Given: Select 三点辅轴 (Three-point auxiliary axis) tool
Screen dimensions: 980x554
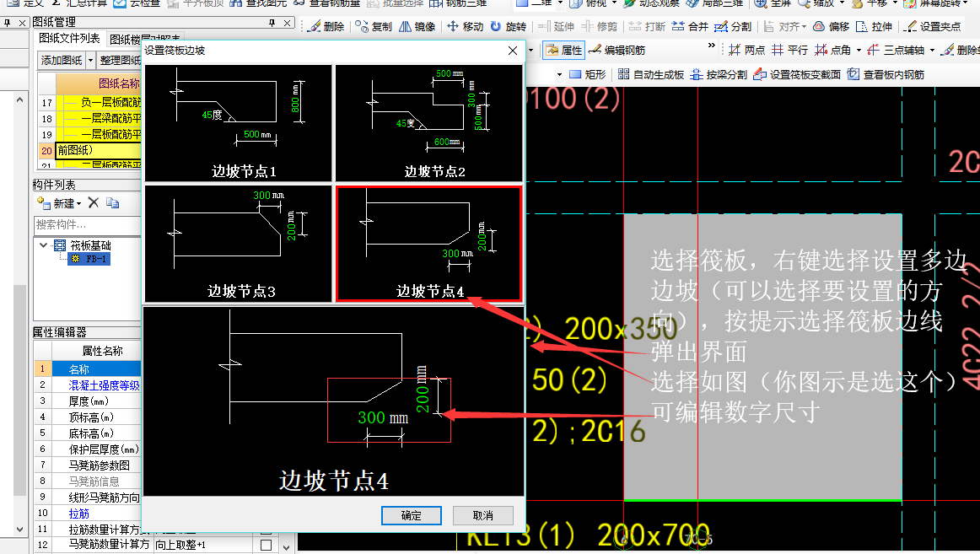Looking at the screenshot, I should pyautogui.click(x=897, y=50).
